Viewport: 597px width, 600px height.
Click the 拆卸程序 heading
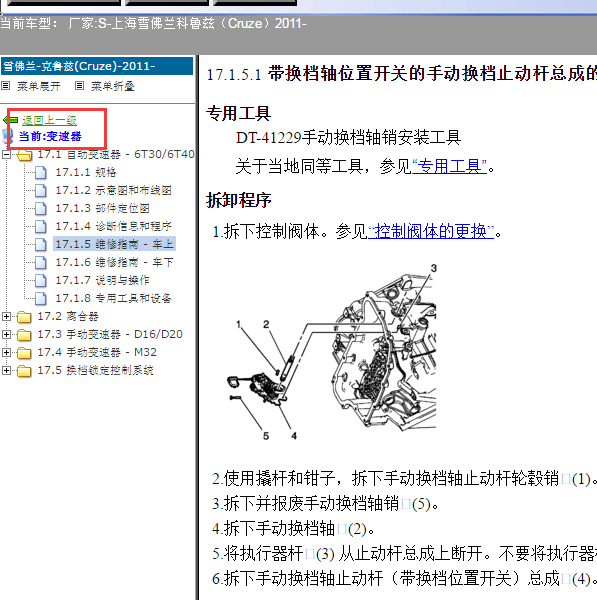pos(239,200)
